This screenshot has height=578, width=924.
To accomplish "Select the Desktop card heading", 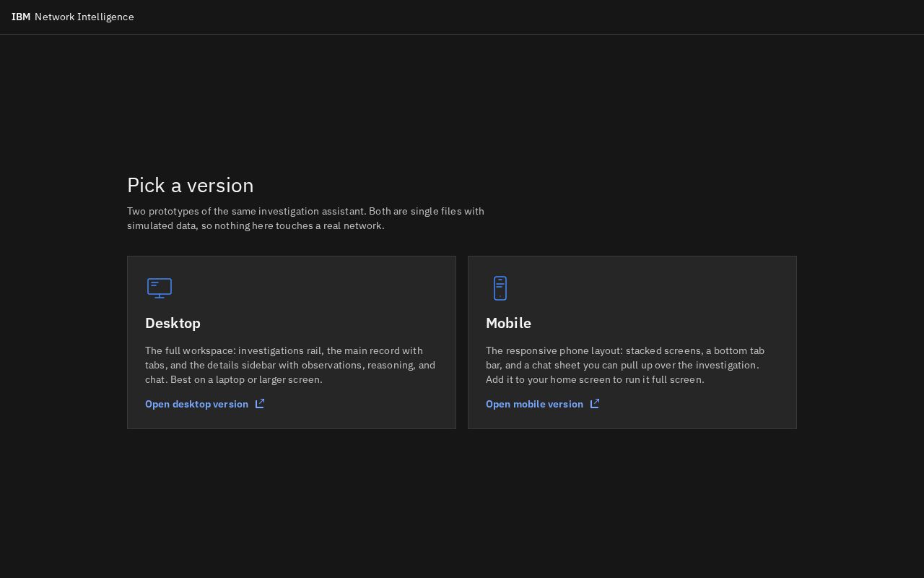I will pos(173,323).
